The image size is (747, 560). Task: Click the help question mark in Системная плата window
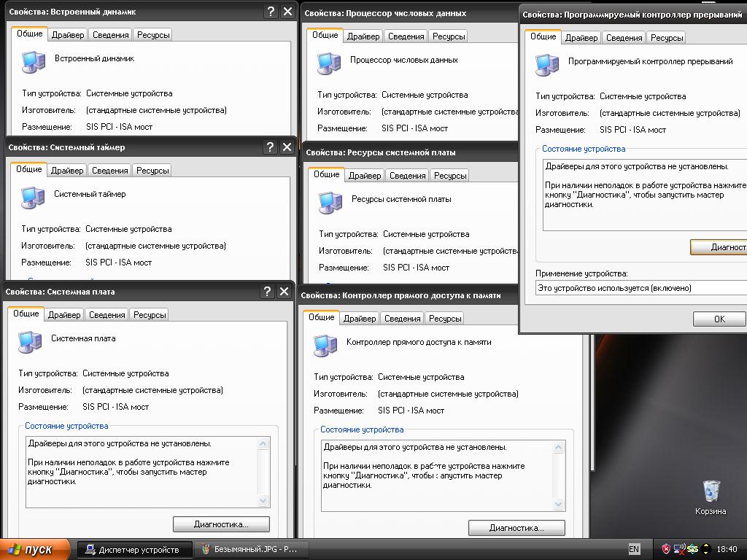click(267, 292)
